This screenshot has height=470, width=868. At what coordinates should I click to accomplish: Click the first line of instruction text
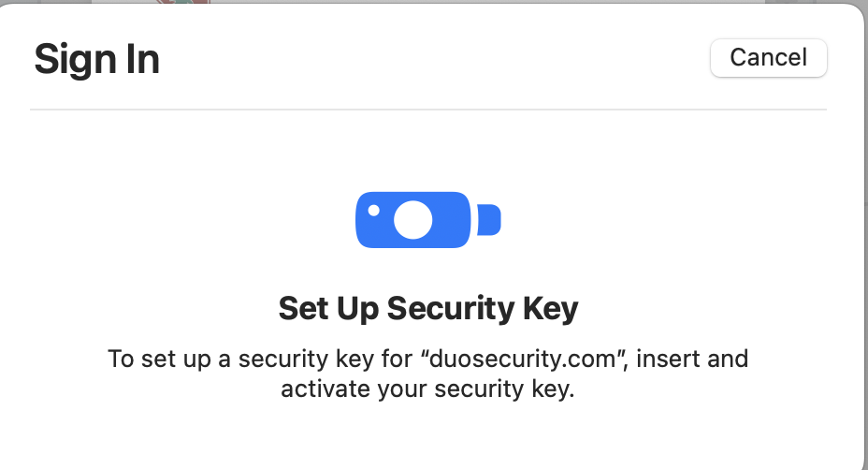pos(428,359)
